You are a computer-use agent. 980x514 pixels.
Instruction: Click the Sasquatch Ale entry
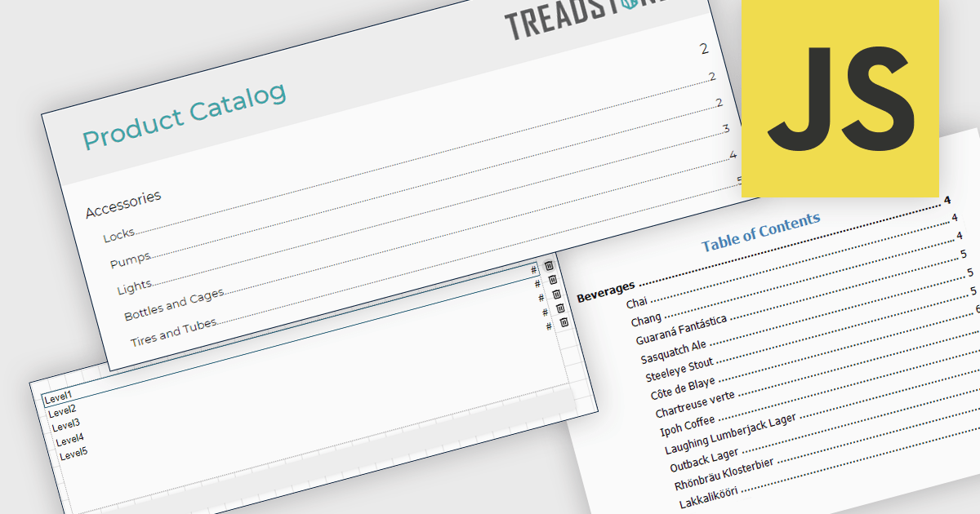tap(674, 352)
